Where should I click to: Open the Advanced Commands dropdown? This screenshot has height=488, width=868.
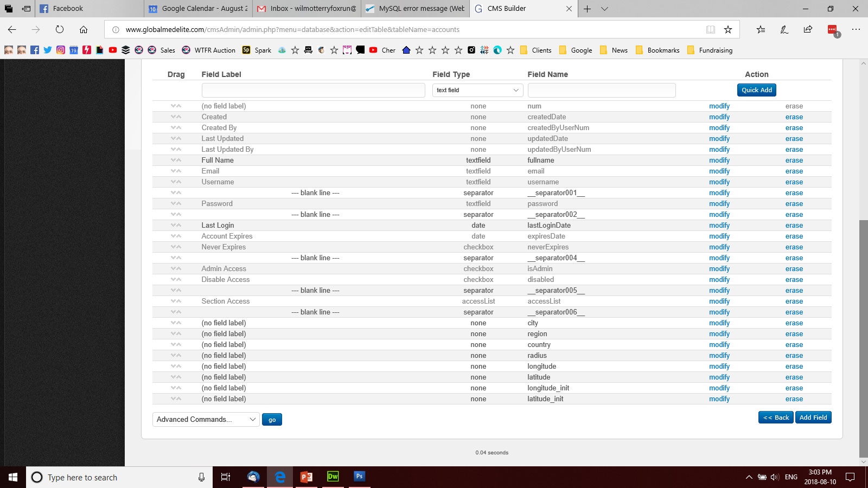206,419
